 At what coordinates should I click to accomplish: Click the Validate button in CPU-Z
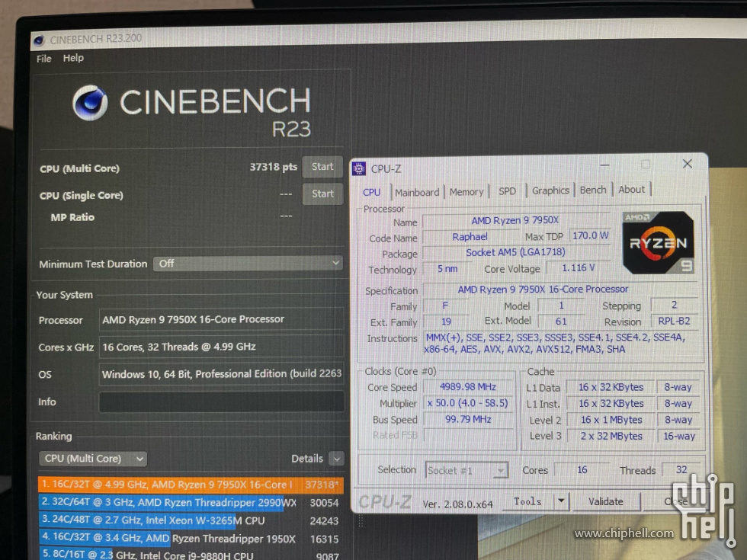pos(605,501)
